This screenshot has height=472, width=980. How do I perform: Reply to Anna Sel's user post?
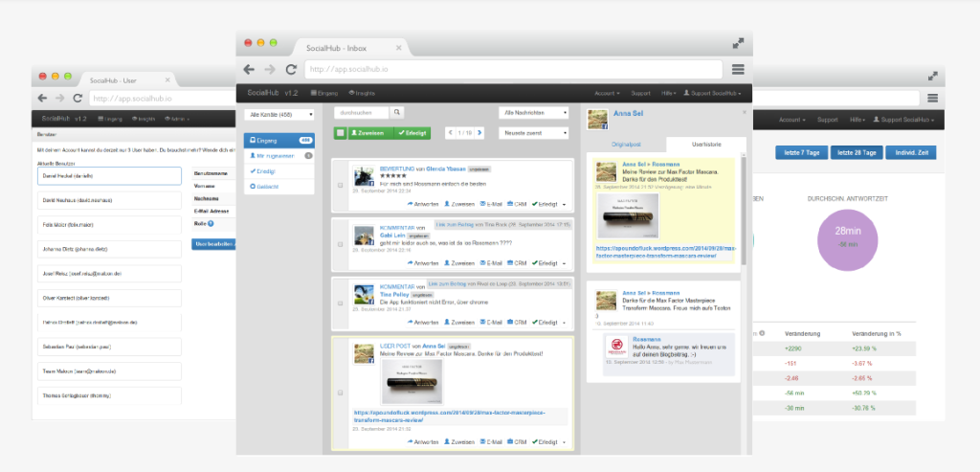(422, 441)
